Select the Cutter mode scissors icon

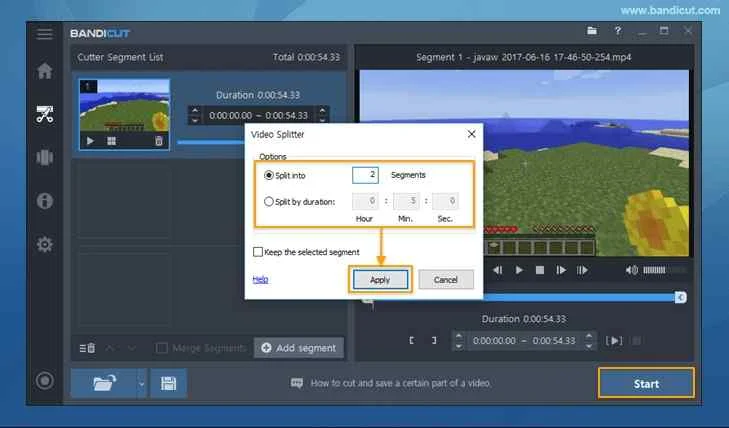44,114
